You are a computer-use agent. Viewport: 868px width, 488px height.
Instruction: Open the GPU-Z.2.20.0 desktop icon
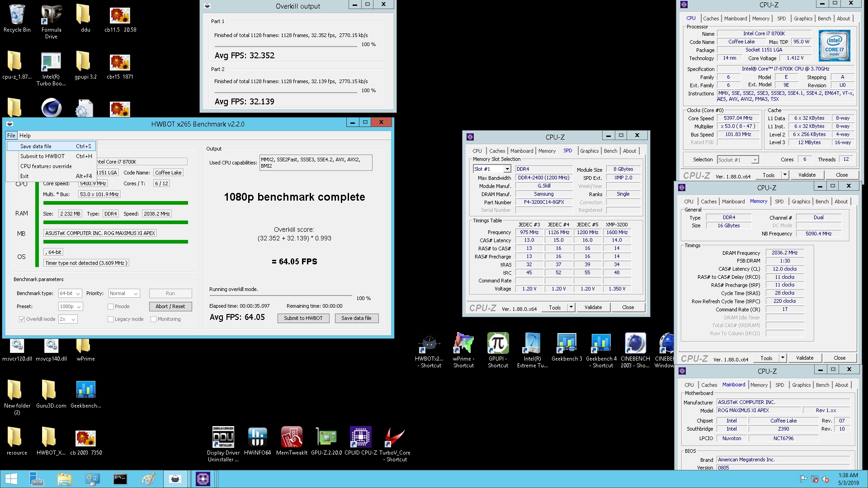coord(326,441)
